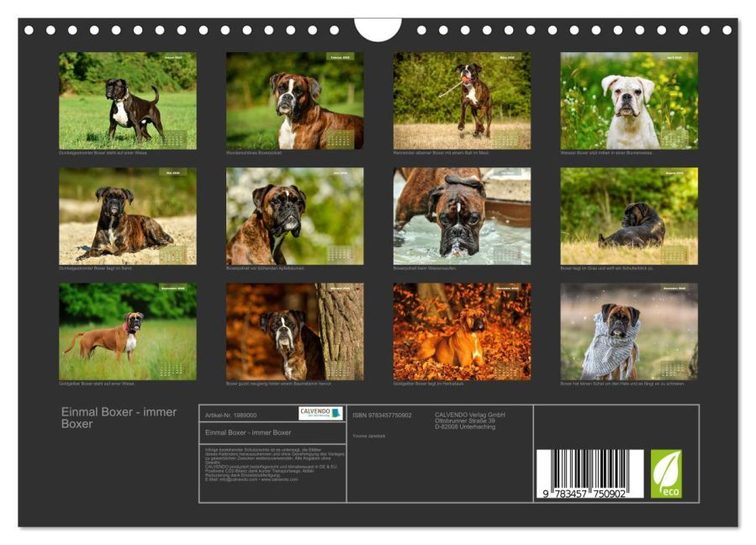Select the boxer wearing a scarf photo
This screenshot has width=756, height=545.
(x=629, y=332)
